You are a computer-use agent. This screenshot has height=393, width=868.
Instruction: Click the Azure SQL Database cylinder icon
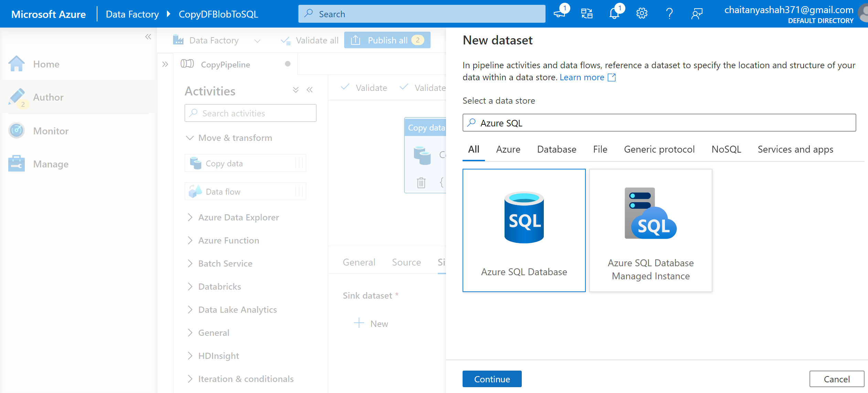pos(524,217)
